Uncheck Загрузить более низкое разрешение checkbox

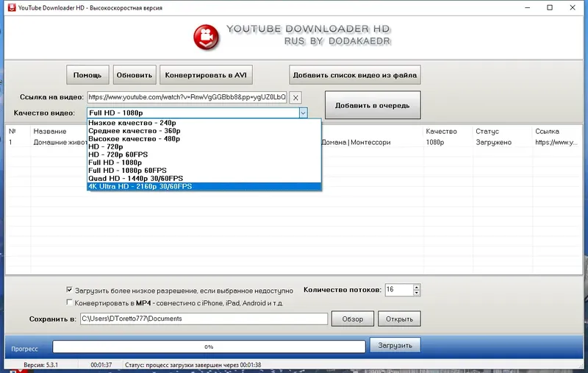(69, 290)
